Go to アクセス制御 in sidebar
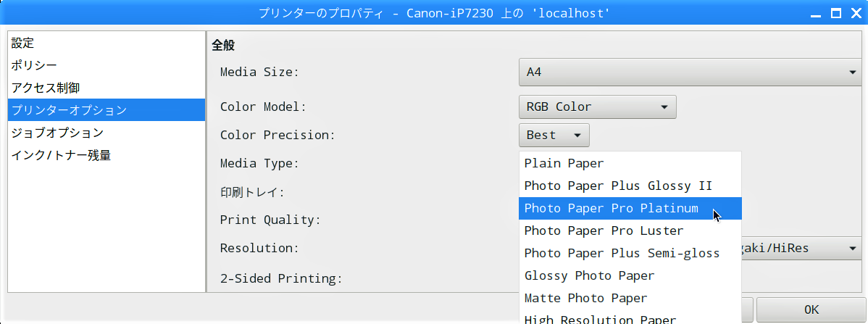Viewport: 868px width, 324px height. point(107,88)
